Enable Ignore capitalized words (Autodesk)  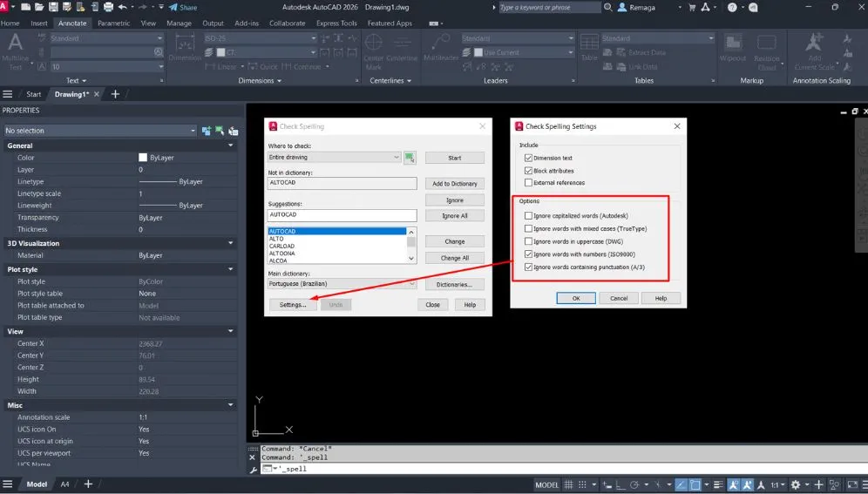coord(528,216)
